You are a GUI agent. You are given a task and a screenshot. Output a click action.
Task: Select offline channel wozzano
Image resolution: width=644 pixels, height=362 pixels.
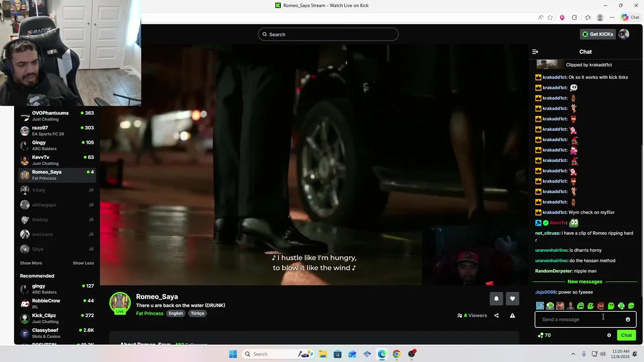tap(57, 234)
